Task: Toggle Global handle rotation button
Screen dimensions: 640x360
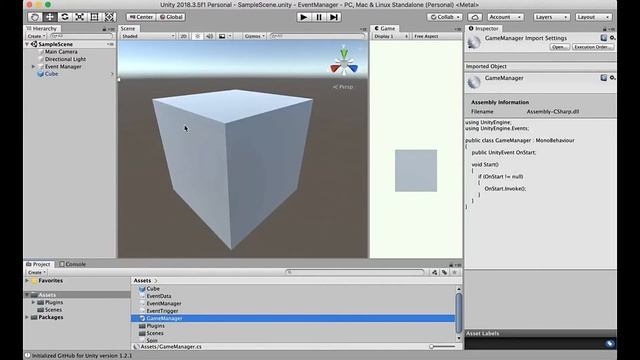Action: pos(171,17)
